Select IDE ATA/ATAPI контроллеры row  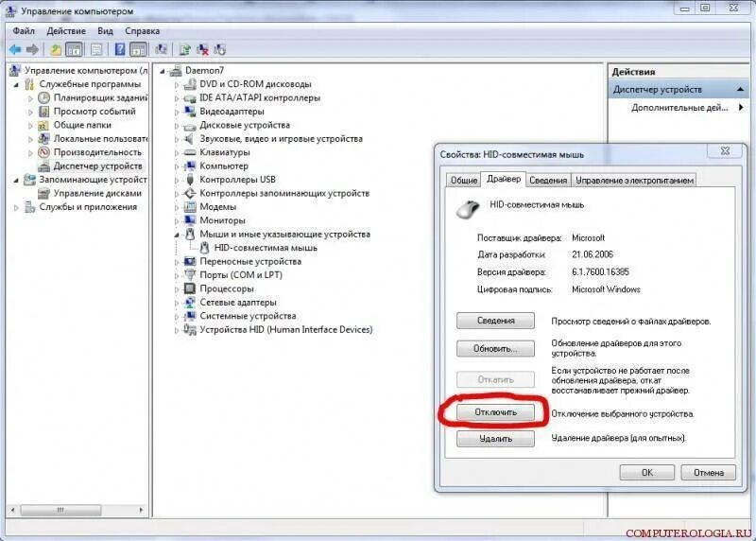260,98
